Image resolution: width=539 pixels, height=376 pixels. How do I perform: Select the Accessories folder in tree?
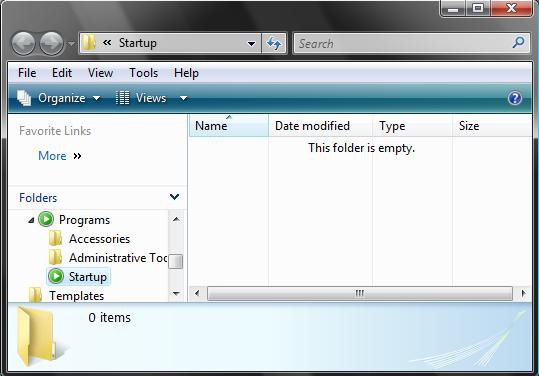(x=99, y=239)
